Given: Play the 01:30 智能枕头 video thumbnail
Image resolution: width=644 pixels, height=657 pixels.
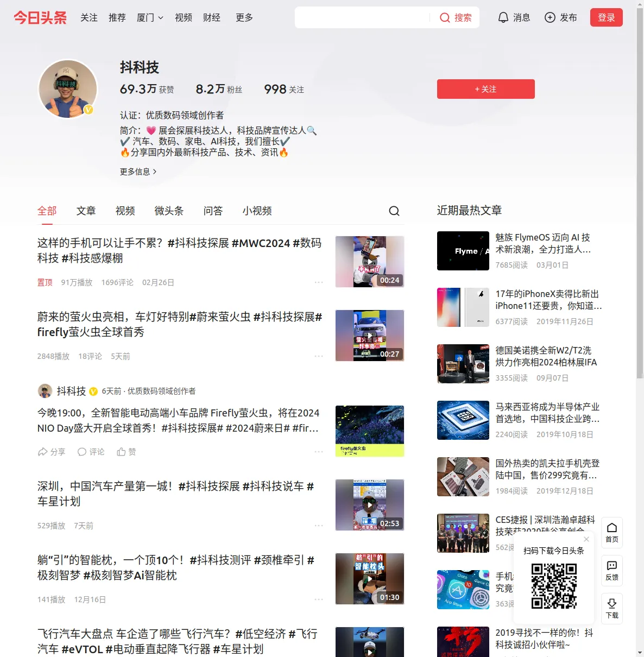Looking at the screenshot, I should [x=370, y=579].
